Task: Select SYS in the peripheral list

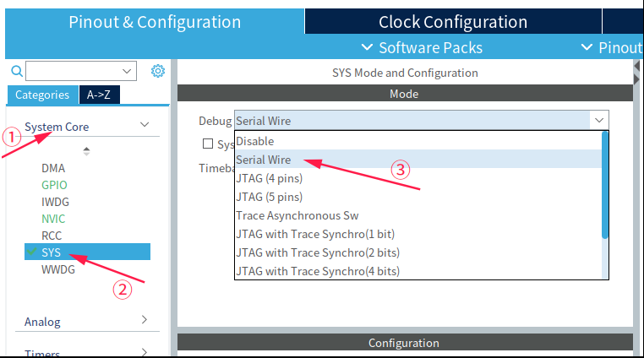Action: click(51, 252)
